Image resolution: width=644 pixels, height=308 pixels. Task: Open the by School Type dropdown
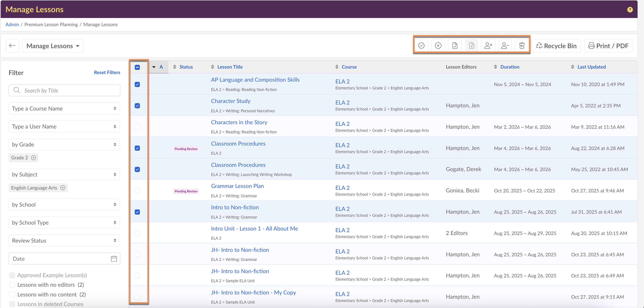tap(64, 223)
